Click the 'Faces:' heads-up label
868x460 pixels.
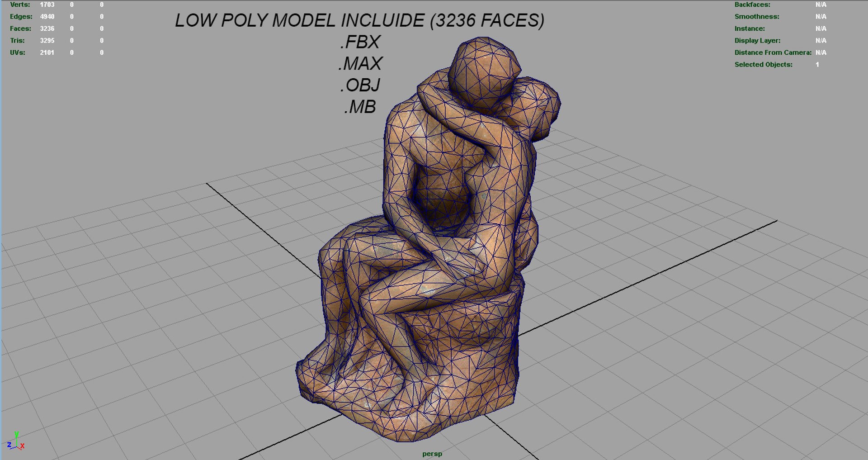(21, 28)
